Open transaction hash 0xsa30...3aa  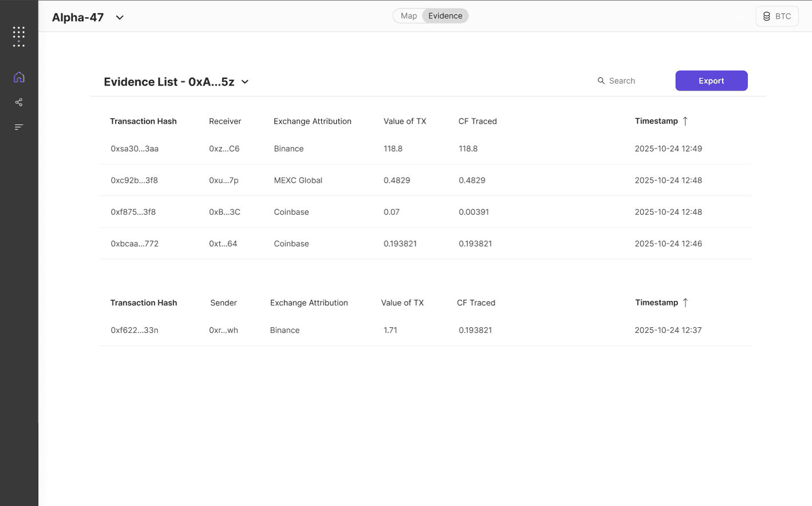[x=135, y=148]
